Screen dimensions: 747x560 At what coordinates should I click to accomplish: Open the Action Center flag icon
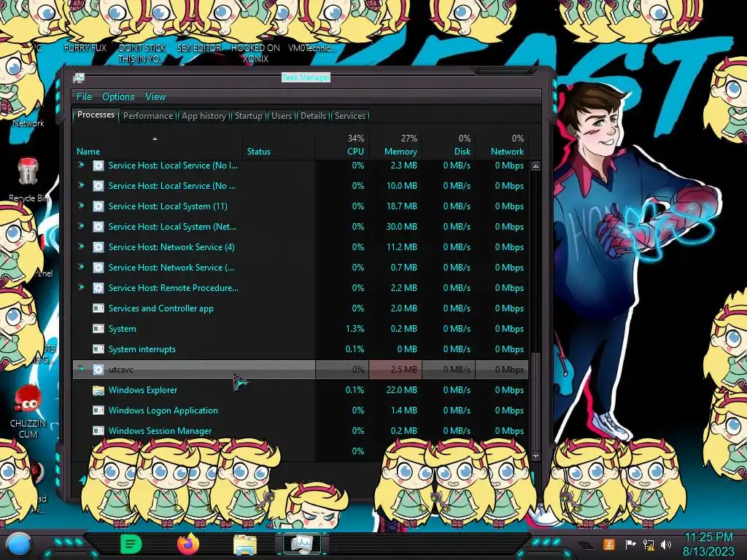[x=630, y=544]
